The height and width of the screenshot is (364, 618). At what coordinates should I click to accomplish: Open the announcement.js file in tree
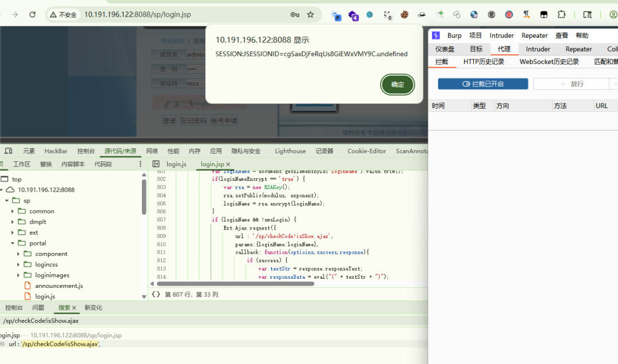click(x=59, y=286)
